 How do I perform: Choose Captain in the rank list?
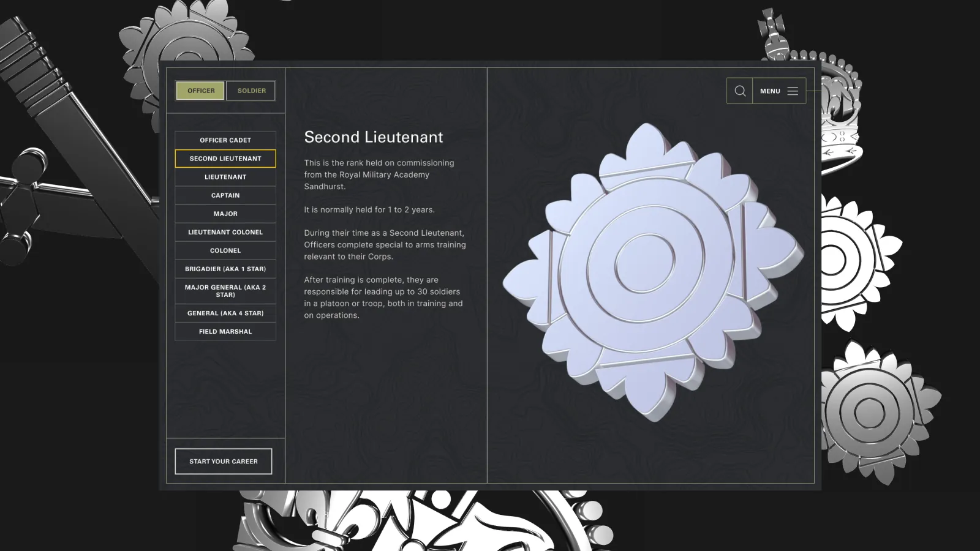pos(225,195)
